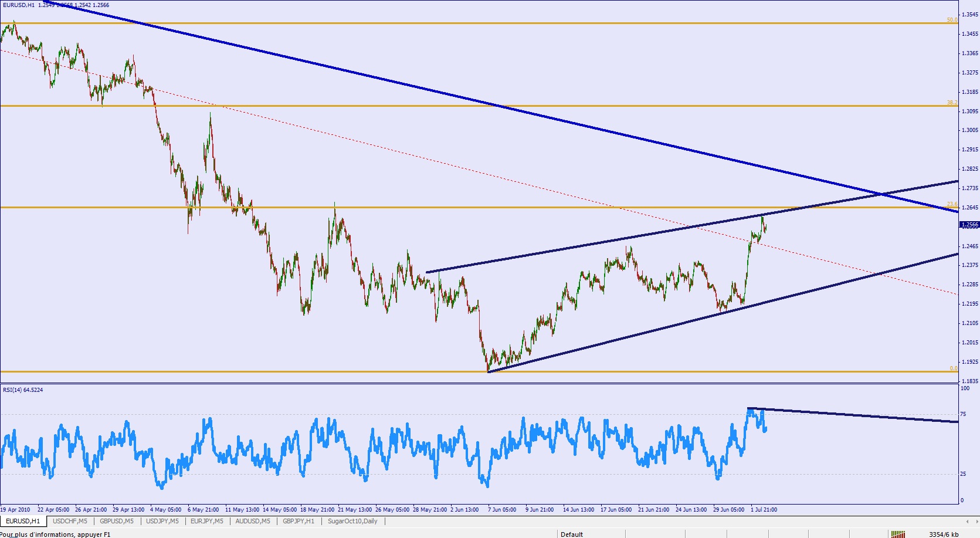This screenshot has height=538, width=980.
Task: Click the connection status bars icon
Action: tap(898, 534)
